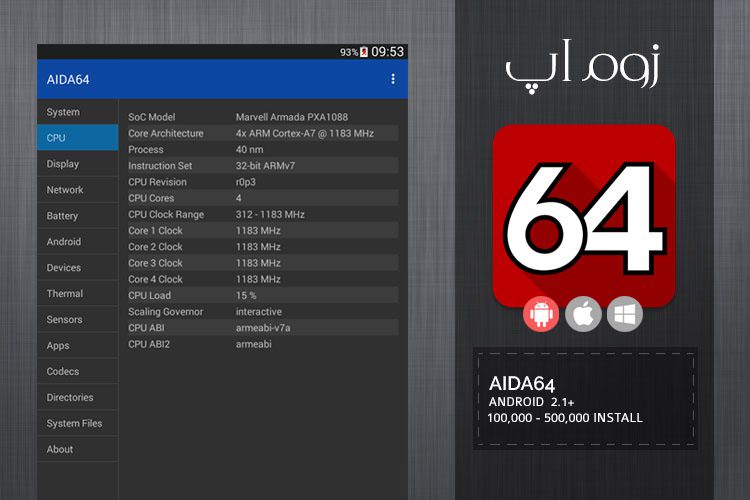
Task: Select the Core 3 Clock row label
Action: point(155,263)
